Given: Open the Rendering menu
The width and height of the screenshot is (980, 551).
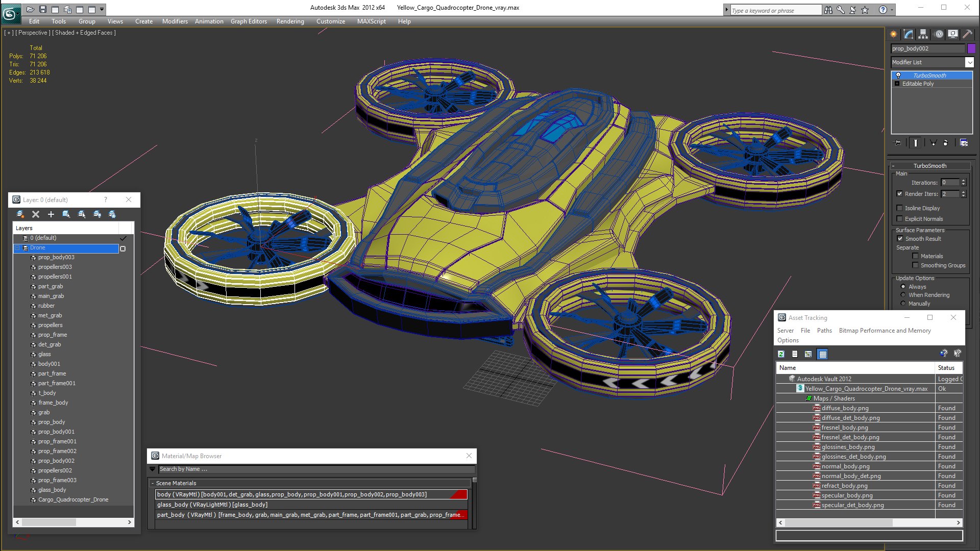Looking at the screenshot, I should point(290,21).
